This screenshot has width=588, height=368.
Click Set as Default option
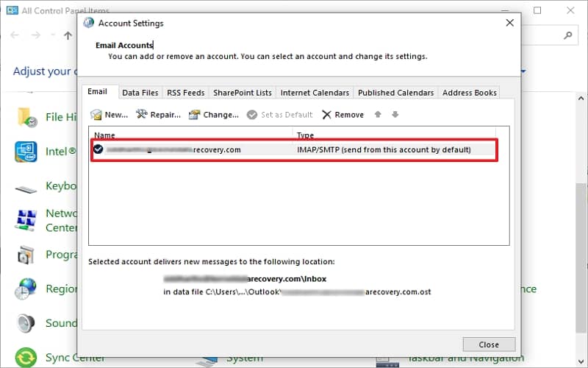[280, 115]
